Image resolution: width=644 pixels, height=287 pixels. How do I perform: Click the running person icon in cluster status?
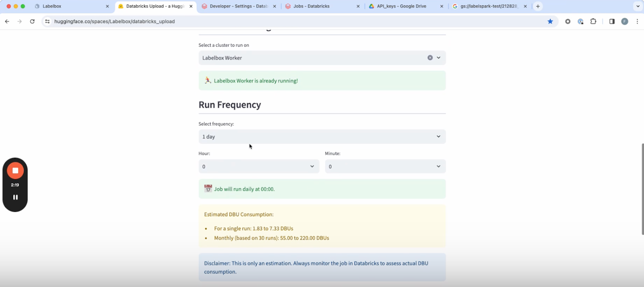coord(208,80)
